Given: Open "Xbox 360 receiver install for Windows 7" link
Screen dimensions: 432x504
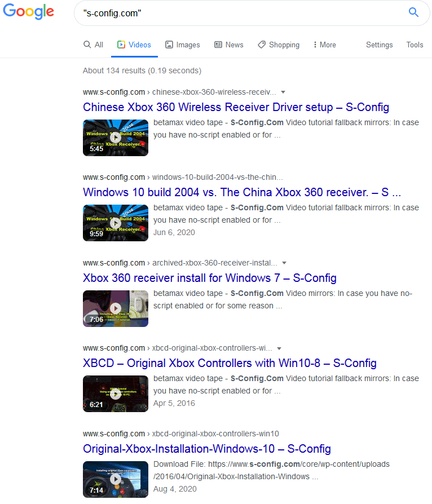Looking at the screenshot, I should tap(209, 278).
